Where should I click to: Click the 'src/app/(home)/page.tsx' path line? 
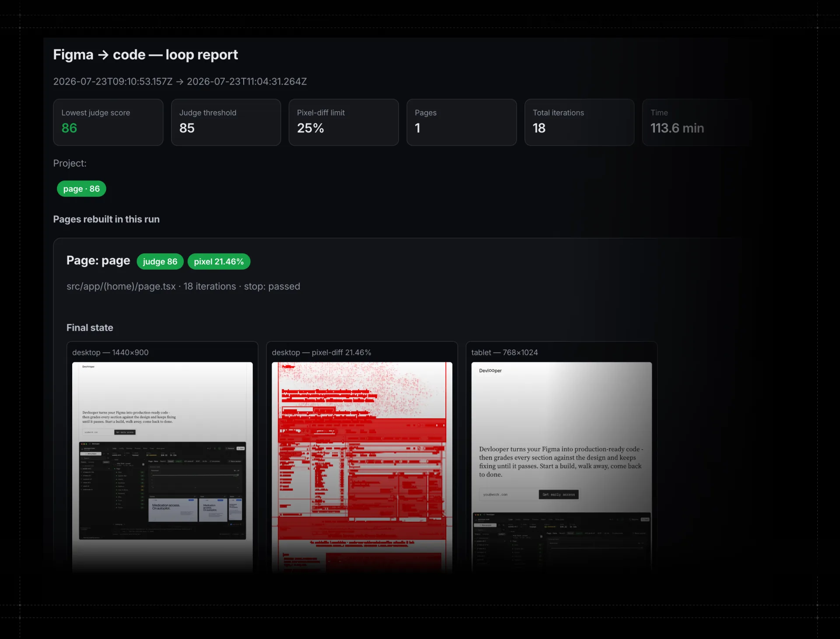coord(183,286)
